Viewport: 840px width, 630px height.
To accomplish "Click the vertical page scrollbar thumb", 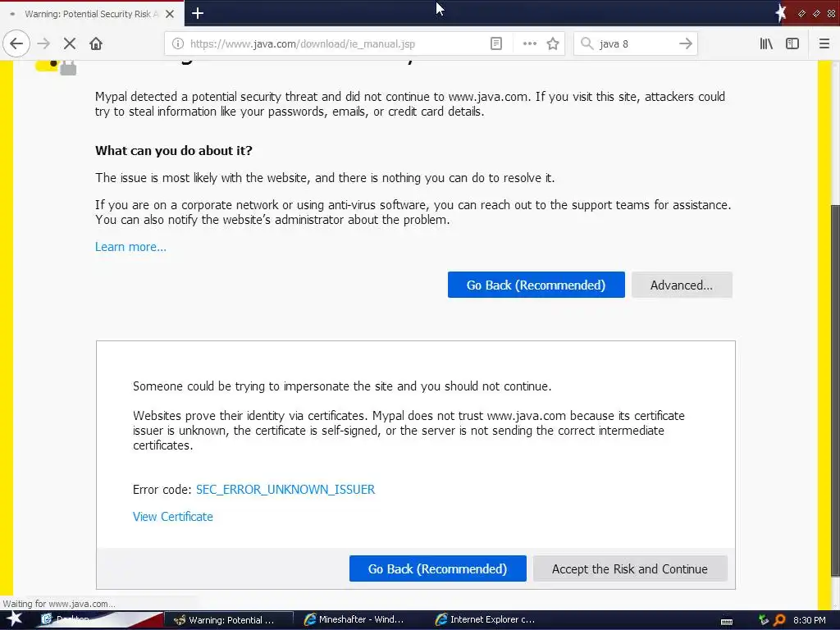I will click(x=834, y=390).
